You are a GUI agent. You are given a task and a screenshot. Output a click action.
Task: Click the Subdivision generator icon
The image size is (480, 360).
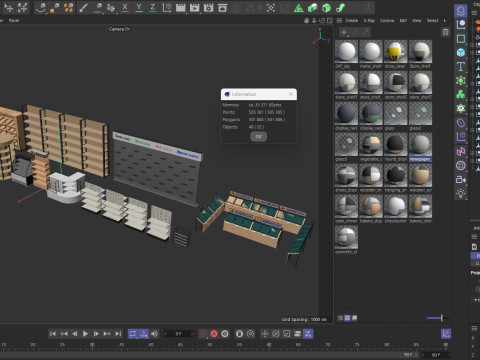click(461, 80)
